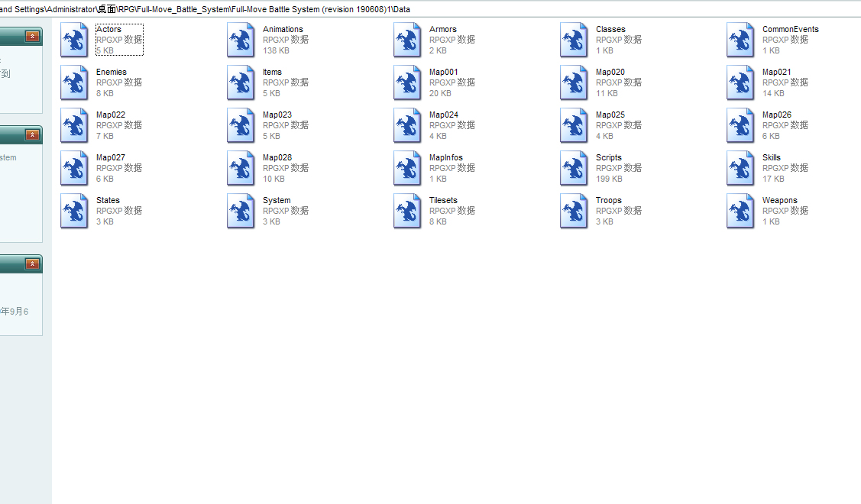Click the Troops file name text
Screen dimensions: 861x504
(608, 200)
